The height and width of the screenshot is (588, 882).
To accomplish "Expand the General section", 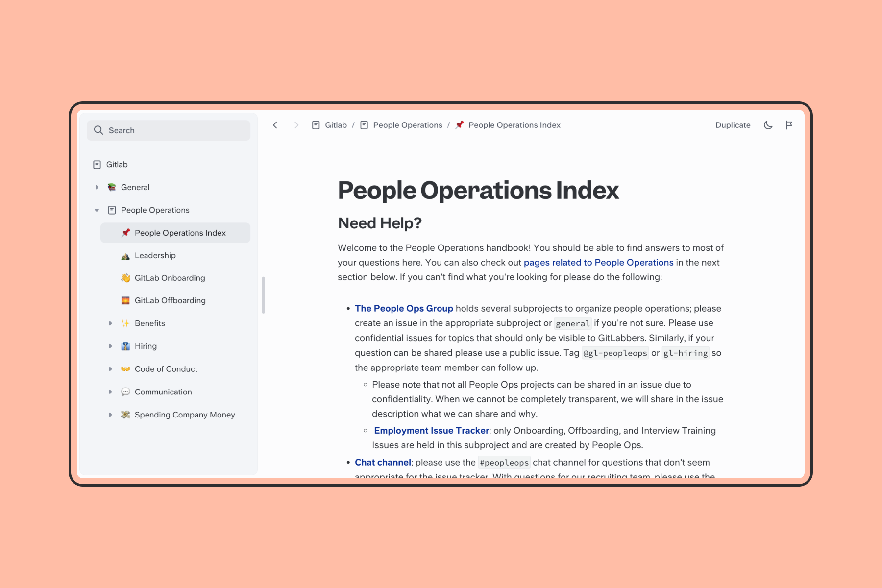I will tap(97, 187).
